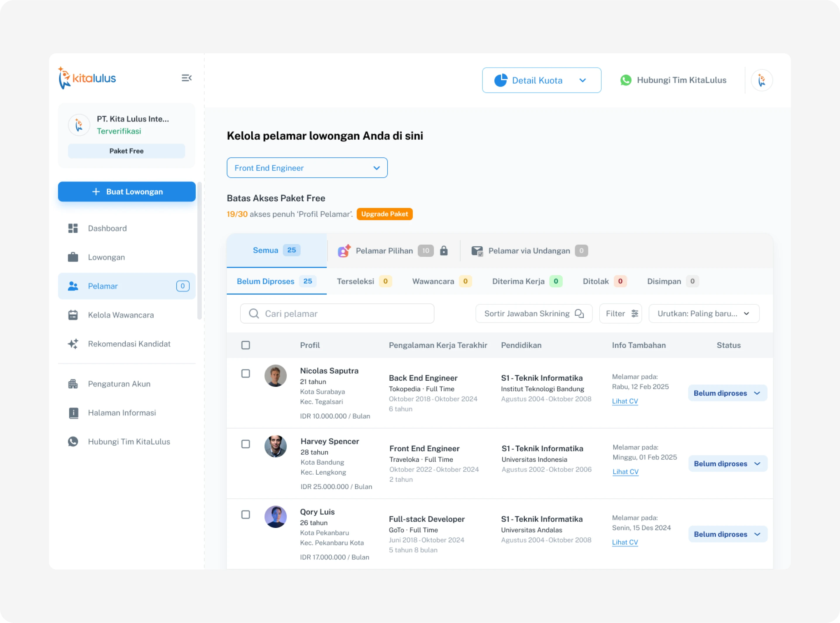
Task: Open Halaman Informasi in sidebar
Action: click(x=121, y=413)
